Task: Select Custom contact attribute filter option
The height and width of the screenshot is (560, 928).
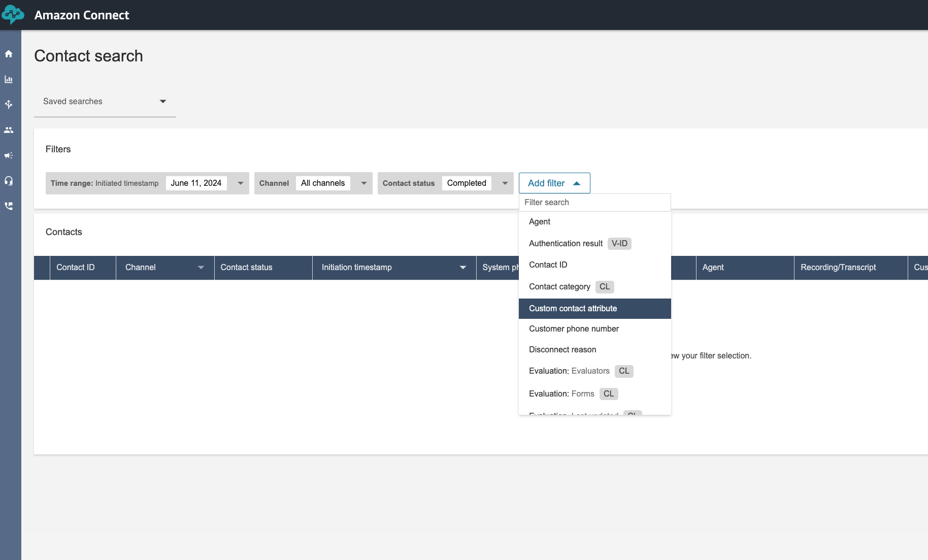Action: [573, 309]
